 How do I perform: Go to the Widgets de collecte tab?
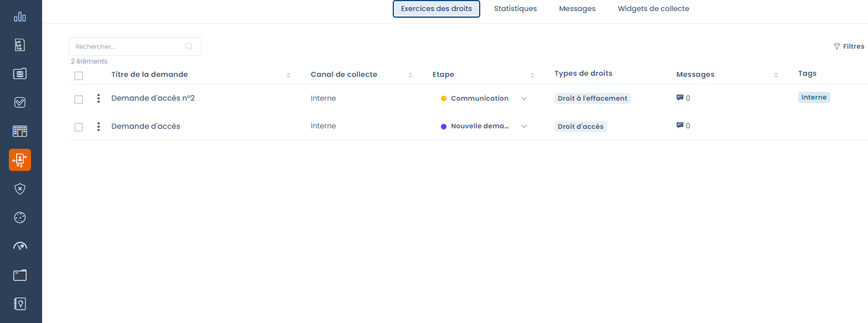click(x=653, y=9)
